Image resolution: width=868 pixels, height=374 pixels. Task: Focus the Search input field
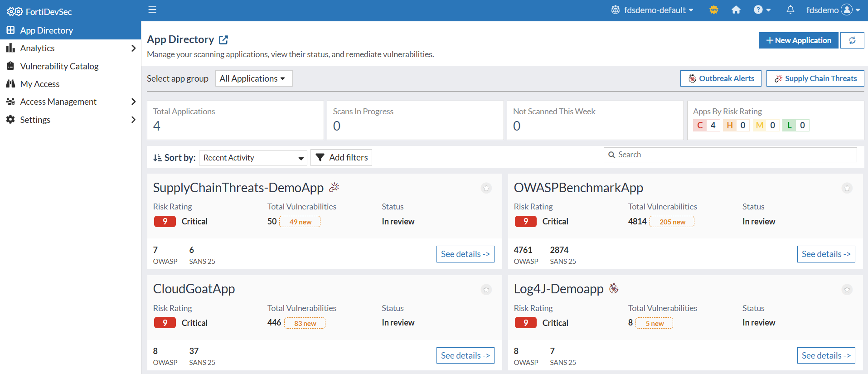pyautogui.click(x=730, y=155)
